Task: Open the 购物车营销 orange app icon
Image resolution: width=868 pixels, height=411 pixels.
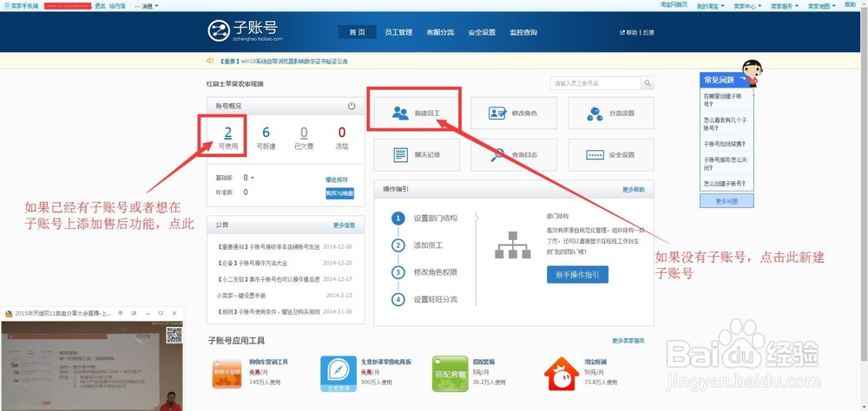Action: [227, 374]
